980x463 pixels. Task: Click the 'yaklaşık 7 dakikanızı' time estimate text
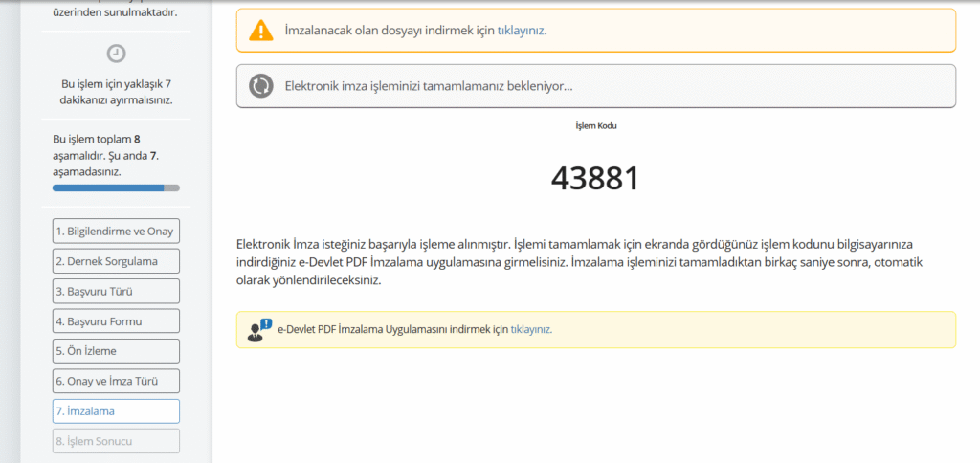click(116, 92)
